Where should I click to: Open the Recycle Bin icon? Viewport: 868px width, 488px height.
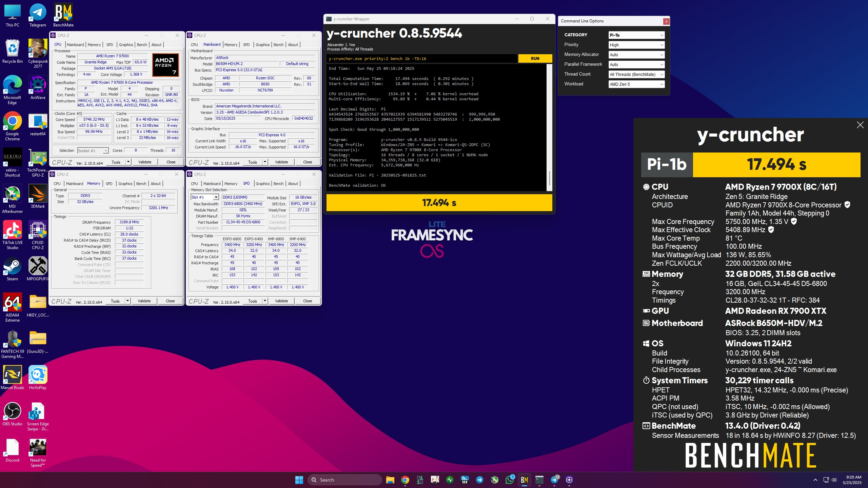13,51
